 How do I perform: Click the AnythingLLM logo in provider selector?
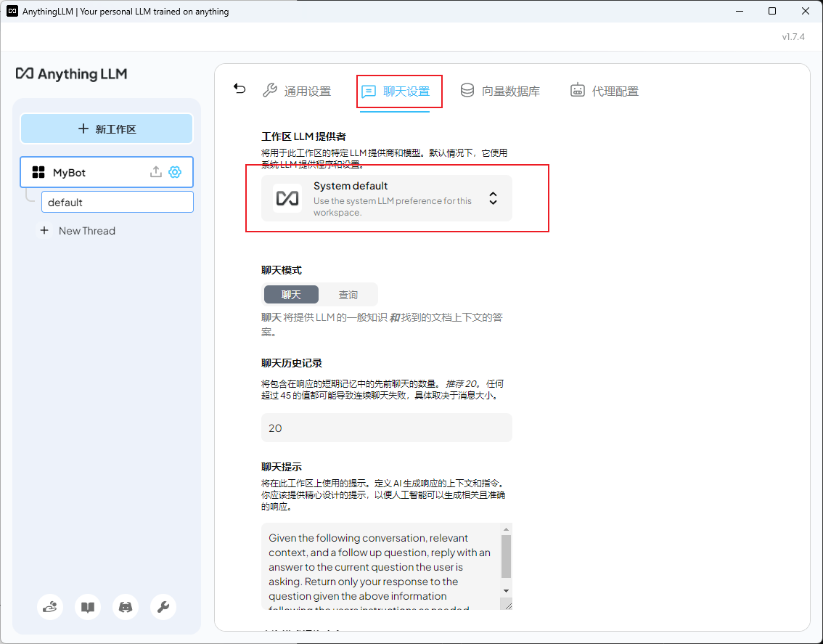point(287,198)
